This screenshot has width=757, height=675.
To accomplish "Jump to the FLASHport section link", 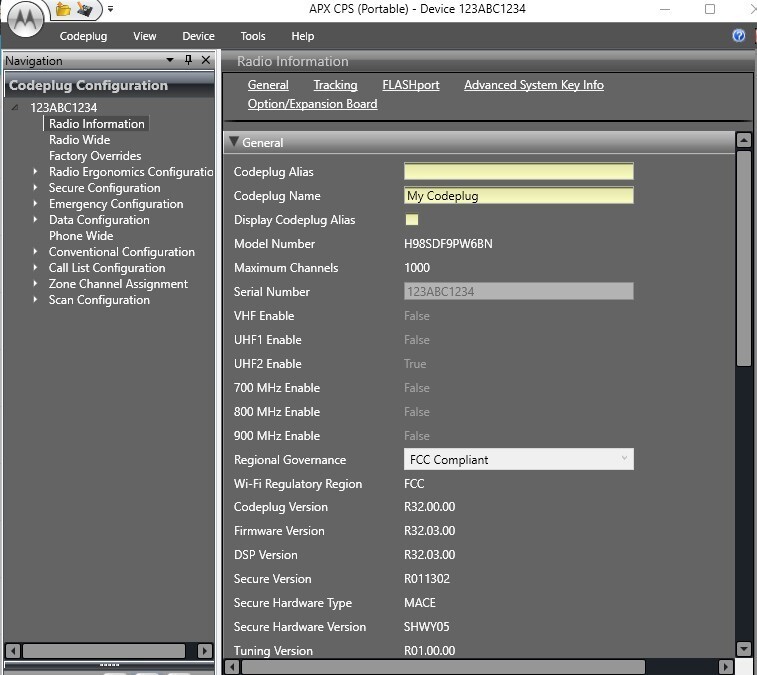I will 411,85.
